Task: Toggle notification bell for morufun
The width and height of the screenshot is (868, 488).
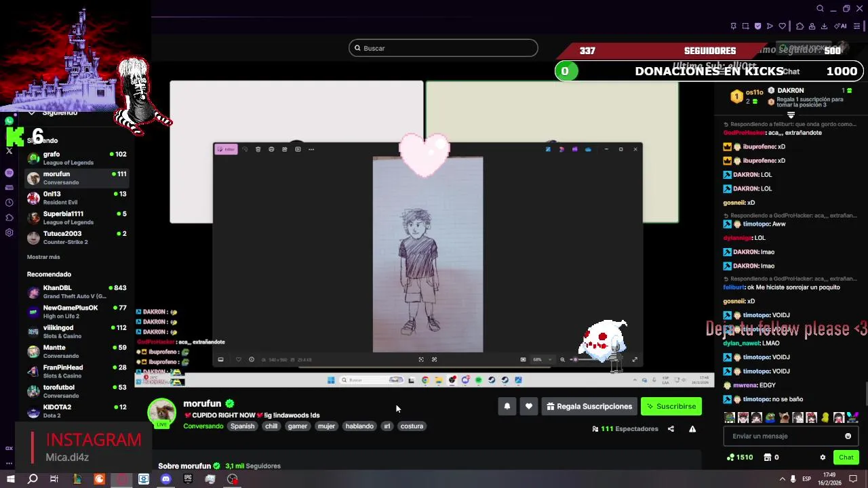Action: click(x=507, y=406)
